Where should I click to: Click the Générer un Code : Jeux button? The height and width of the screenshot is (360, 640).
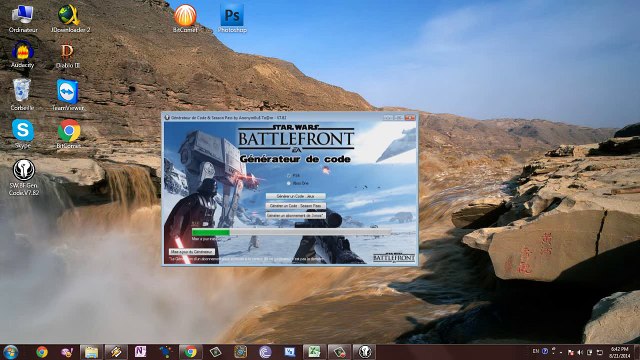(296, 196)
